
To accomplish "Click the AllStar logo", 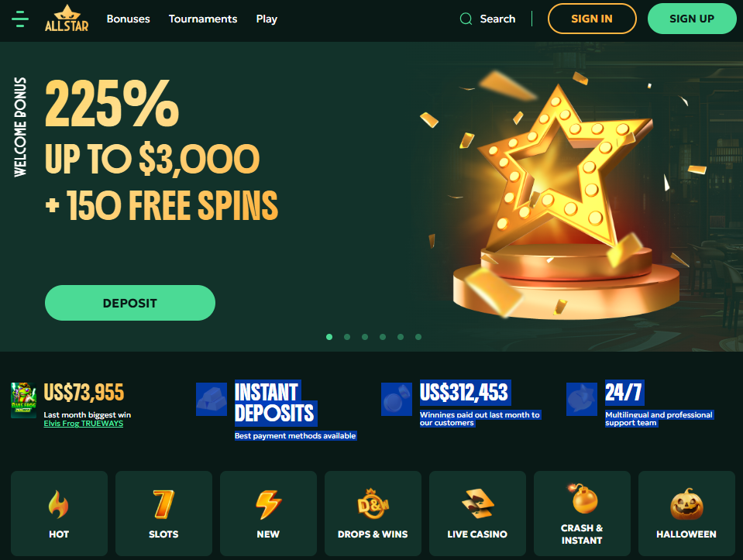I will pos(67,19).
